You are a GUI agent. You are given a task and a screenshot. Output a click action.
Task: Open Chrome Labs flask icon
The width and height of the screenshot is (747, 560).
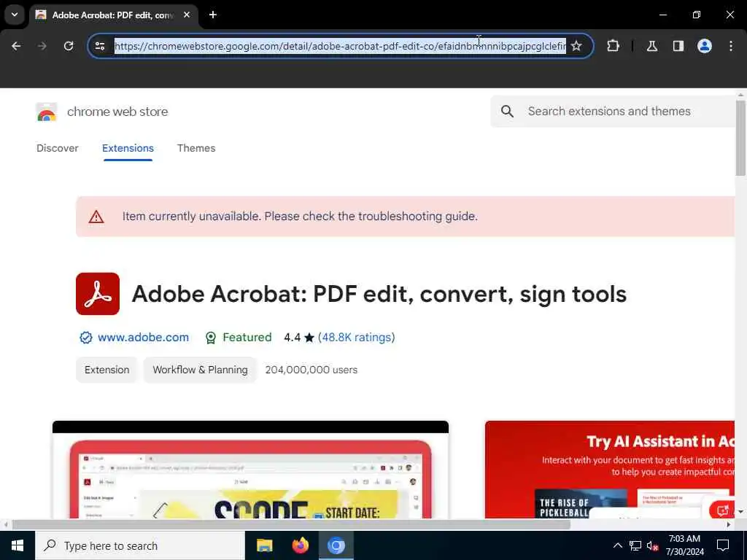click(652, 46)
